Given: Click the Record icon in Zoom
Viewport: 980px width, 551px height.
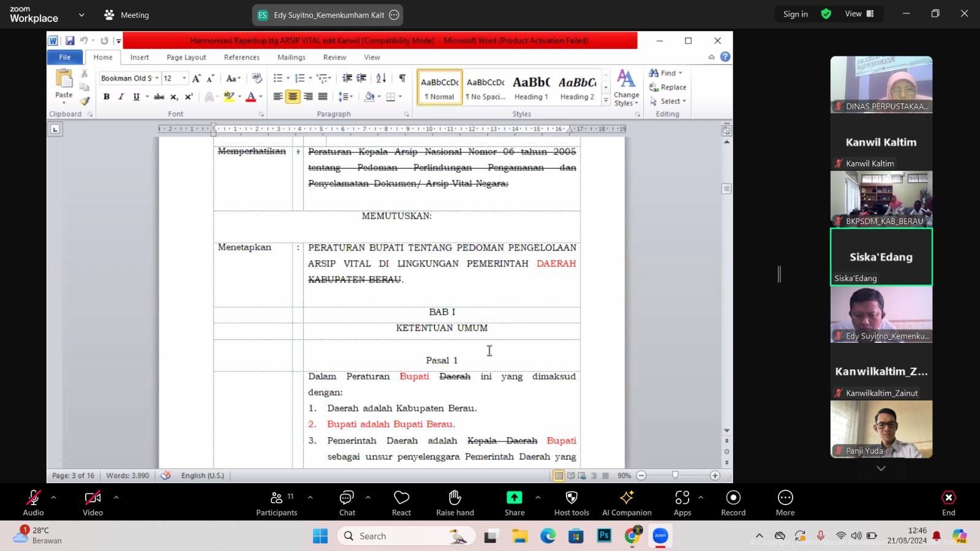Looking at the screenshot, I should click(733, 498).
